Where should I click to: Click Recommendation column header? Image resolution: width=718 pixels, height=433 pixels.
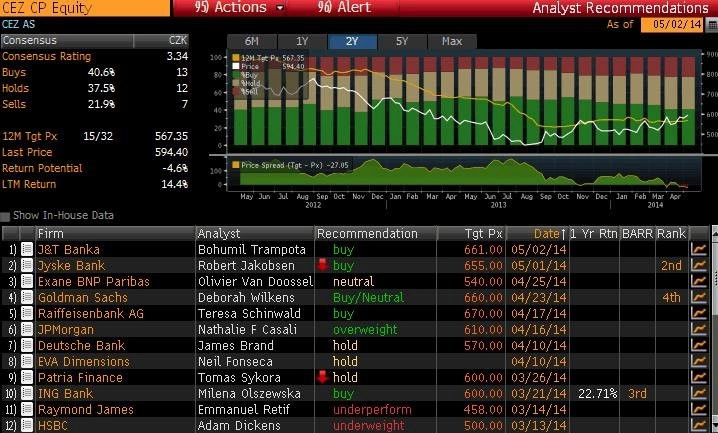point(375,234)
